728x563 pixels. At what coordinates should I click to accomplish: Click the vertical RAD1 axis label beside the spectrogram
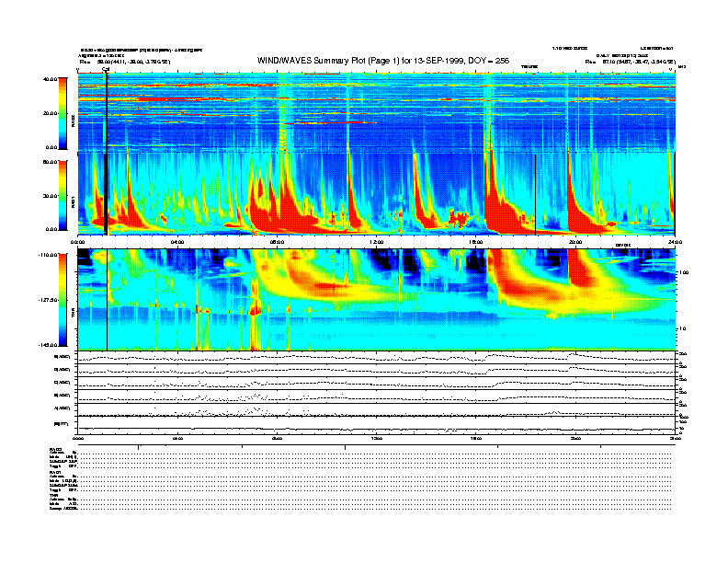click(x=73, y=201)
